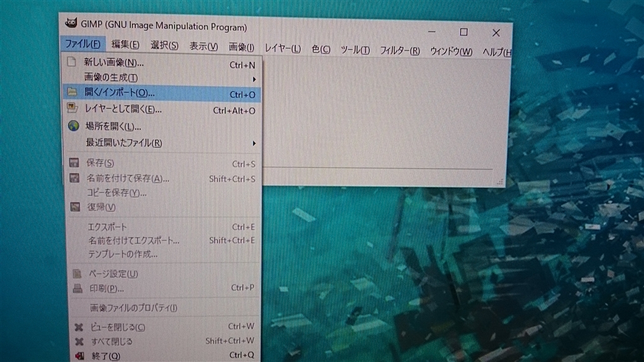Choose レイヤーとして開く(E)... entry
Viewport: 644px width, 362px height.
click(163, 109)
